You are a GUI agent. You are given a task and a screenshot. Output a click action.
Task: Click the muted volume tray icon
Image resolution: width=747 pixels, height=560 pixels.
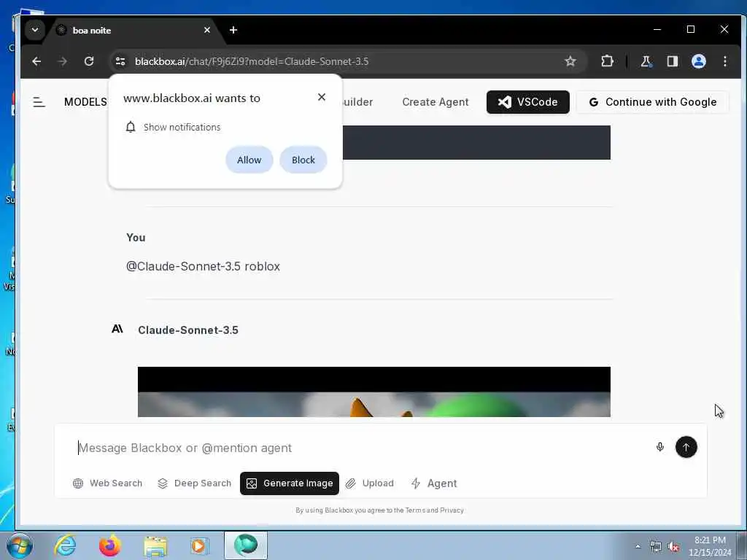pos(673,547)
